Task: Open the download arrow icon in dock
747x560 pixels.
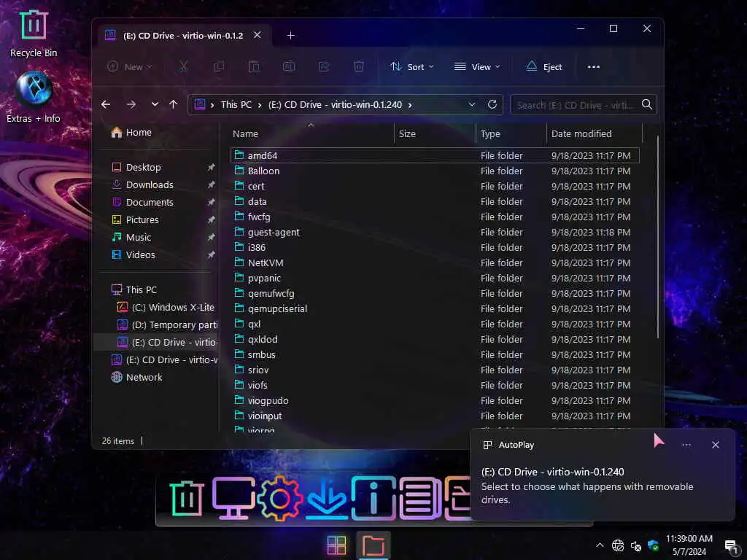Action: [x=327, y=499]
